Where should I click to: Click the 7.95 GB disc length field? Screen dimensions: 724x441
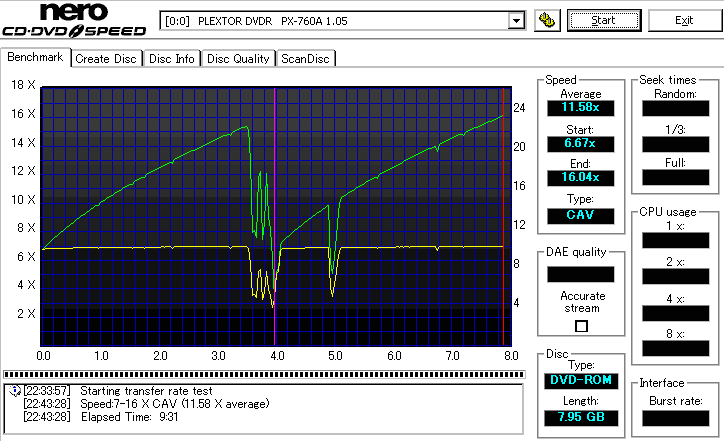coord(580,417)
